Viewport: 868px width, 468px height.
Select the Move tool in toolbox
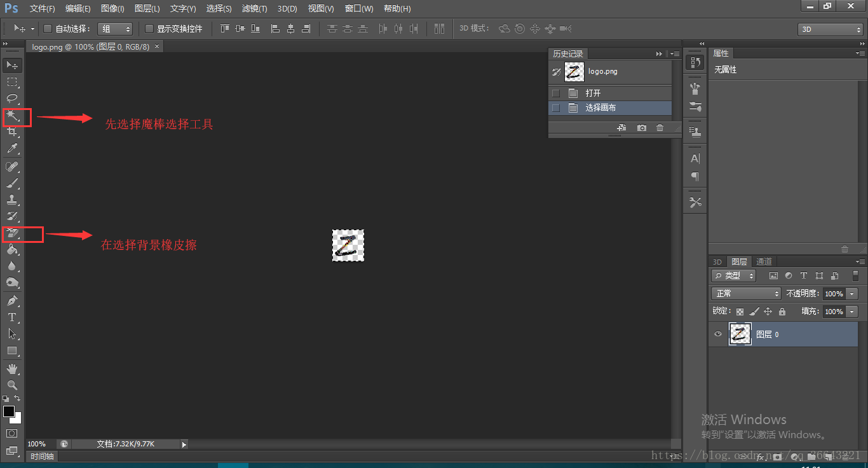pyautogui.click(x=12, y=65)
